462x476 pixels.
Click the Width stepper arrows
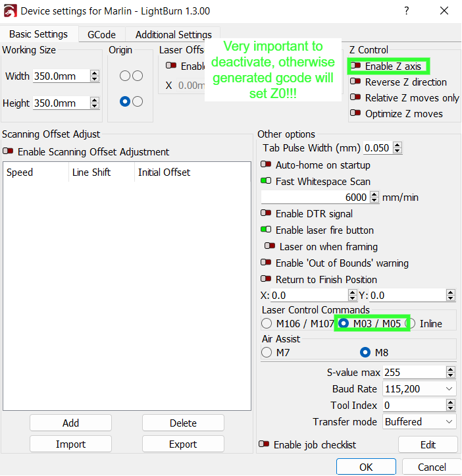point(95,76)
